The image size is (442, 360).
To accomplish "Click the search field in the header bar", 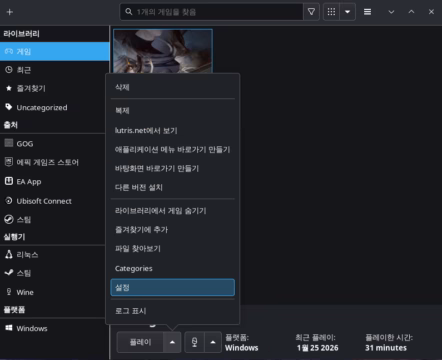I will point(211,12).
